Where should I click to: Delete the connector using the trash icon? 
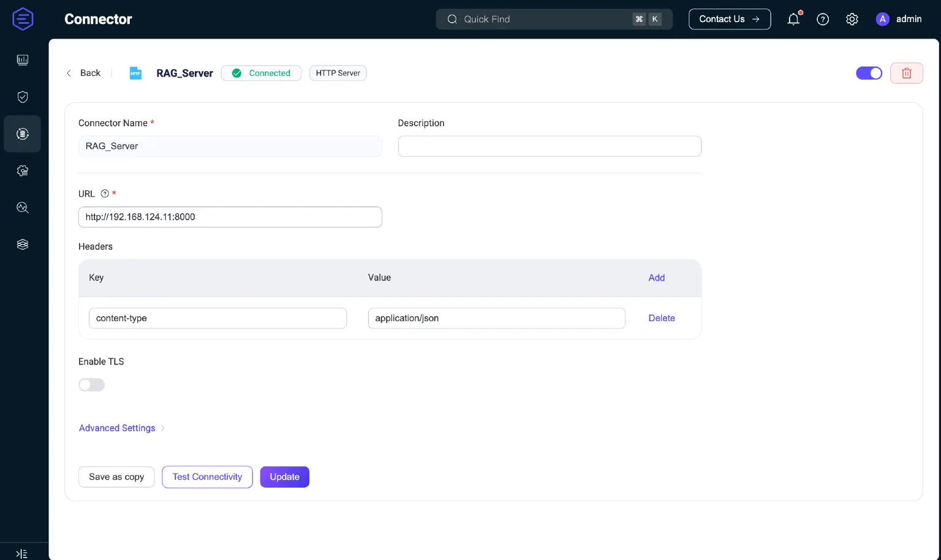906,73
